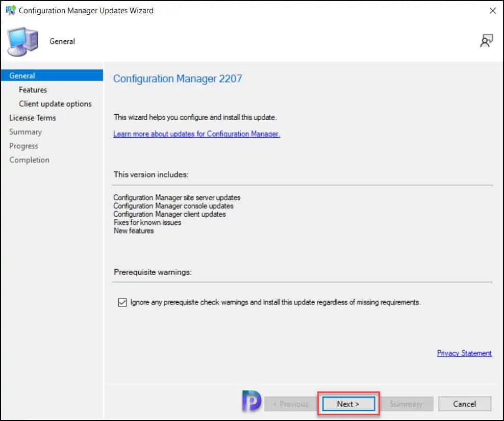
Task: Click 'Configuration Manager console updates' text
Action: pyautogui.click(x=173, y=206)
